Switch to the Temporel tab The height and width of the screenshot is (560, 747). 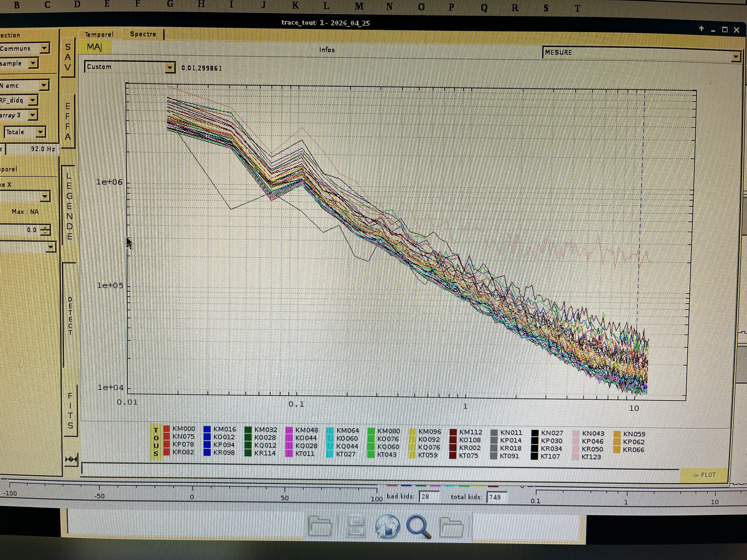coord(99,34)
